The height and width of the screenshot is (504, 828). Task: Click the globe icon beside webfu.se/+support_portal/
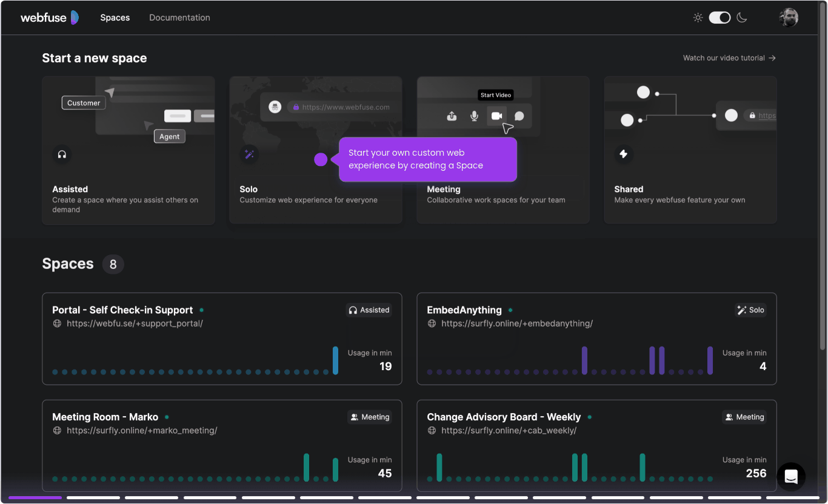pyautogui.click(x=57, y=323)
